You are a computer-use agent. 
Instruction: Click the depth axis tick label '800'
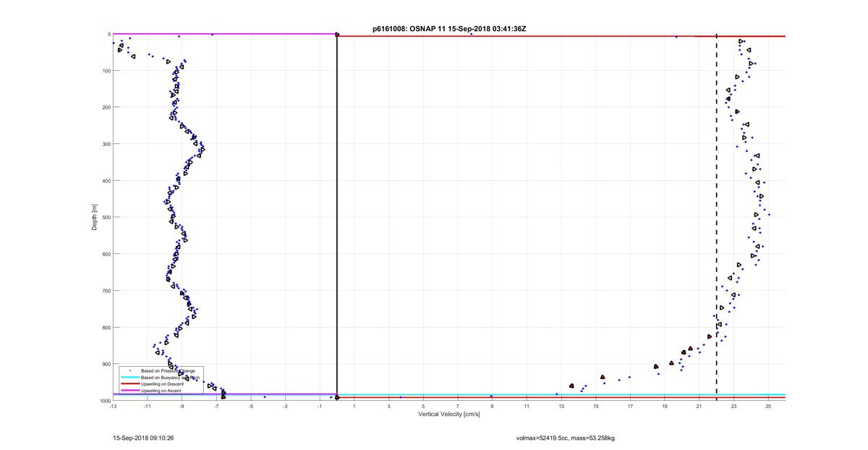coord(106,327)
